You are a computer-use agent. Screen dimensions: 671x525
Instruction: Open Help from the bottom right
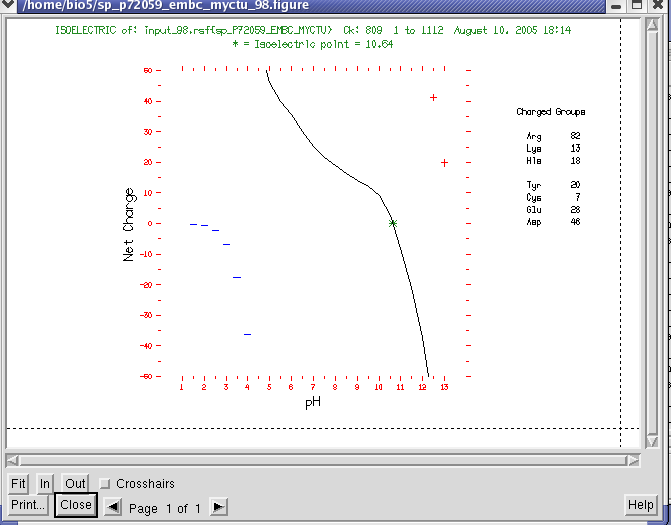pos(640,505)
